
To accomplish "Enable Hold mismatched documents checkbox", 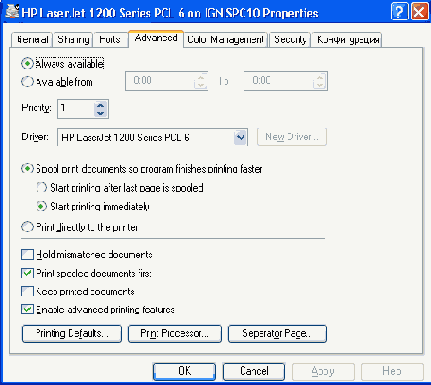I will (x=27, y=255).
